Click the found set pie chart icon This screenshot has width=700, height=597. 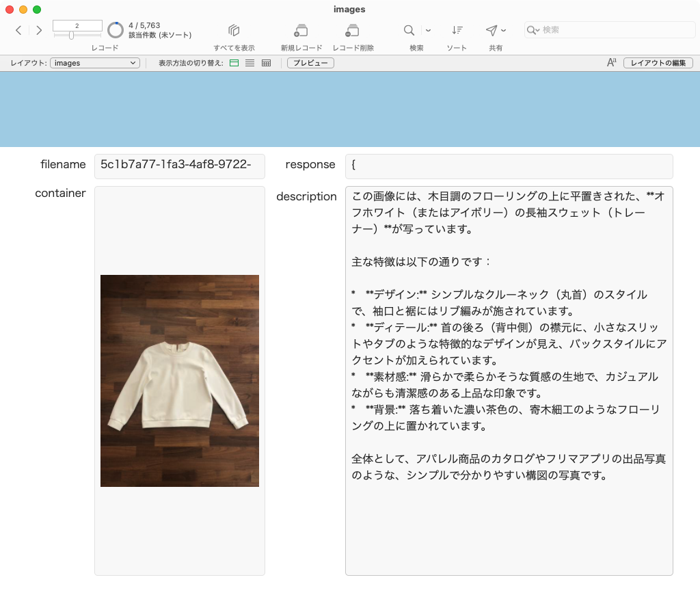click(116, 30)
